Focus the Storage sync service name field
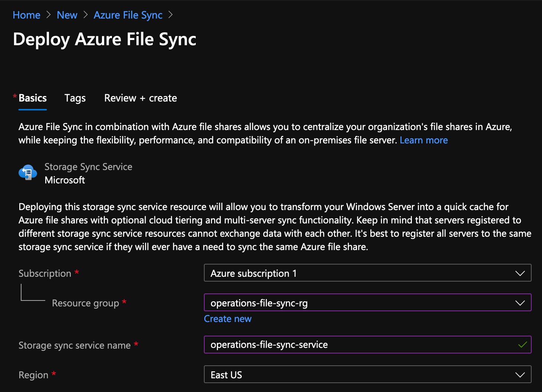542x392 pixels. click(367, 345)
